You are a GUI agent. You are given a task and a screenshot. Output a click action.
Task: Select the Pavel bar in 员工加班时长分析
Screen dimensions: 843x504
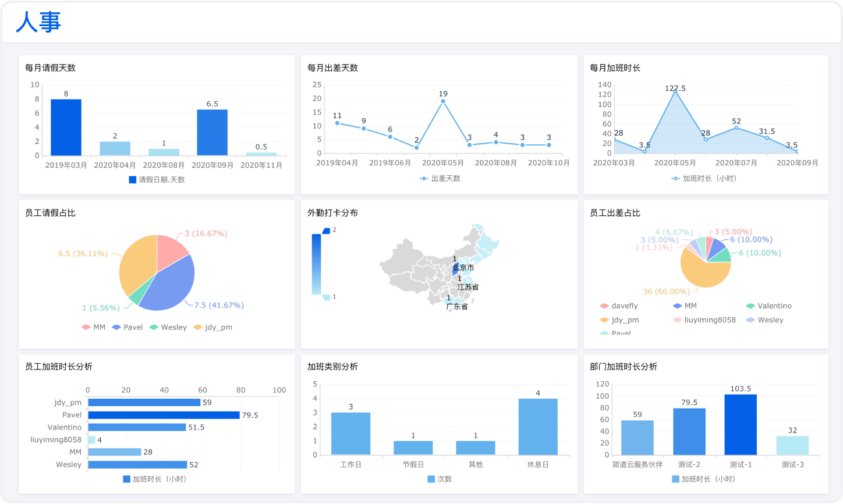[164, 415]
